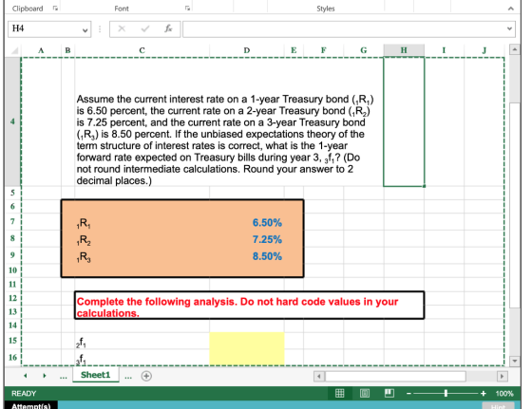Select cell with 8.50% value
This screenshot has width=532, height=409.
tap(247, 256)
